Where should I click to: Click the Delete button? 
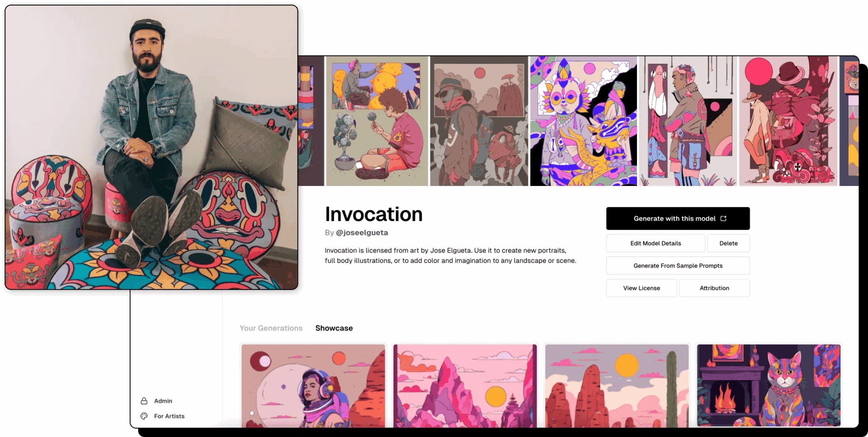pos(728,243)
